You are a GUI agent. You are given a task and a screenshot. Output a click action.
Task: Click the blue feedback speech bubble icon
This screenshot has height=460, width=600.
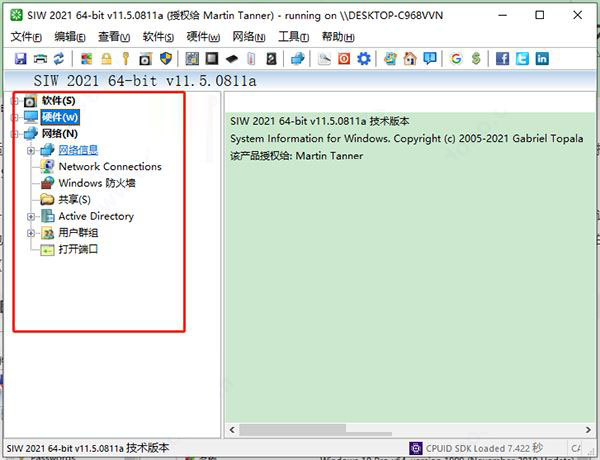click(430, 59)
